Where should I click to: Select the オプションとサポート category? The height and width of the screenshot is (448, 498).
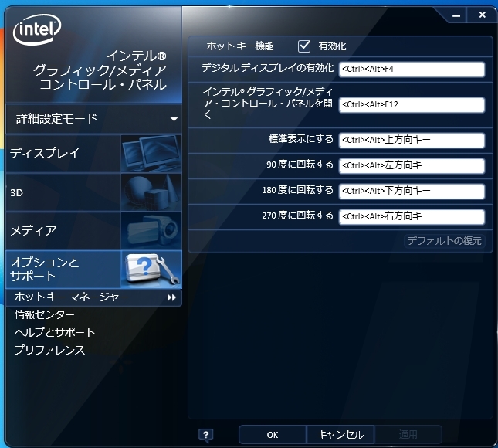coord(93,270)
